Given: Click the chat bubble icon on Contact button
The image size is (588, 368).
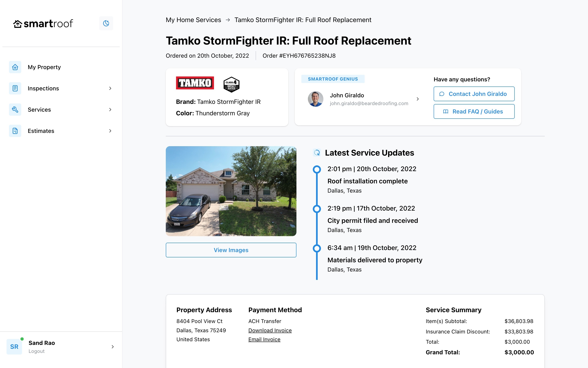Looking at the screenshot, I should coord(442,94).
